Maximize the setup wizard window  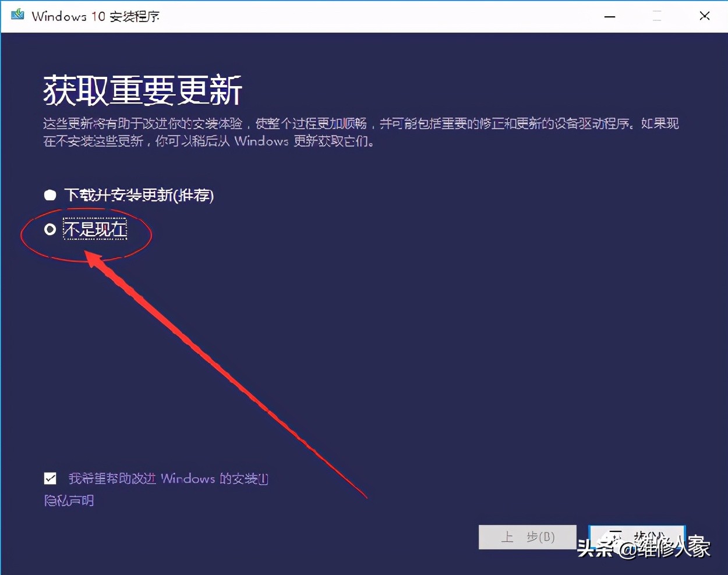657,17
